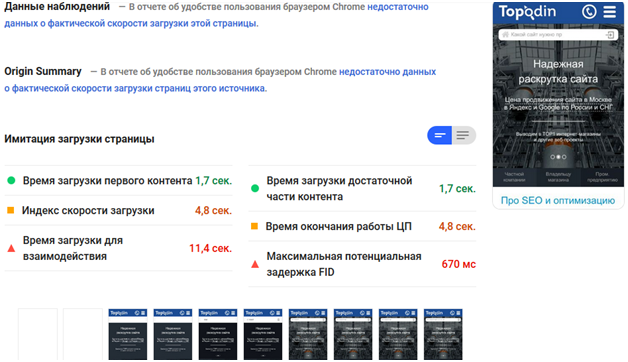Click red triangle beside Максимальная потенциальная задержка FID
Image resolution: width=628 pixels, height=362 pixels.
pos(255,264)
